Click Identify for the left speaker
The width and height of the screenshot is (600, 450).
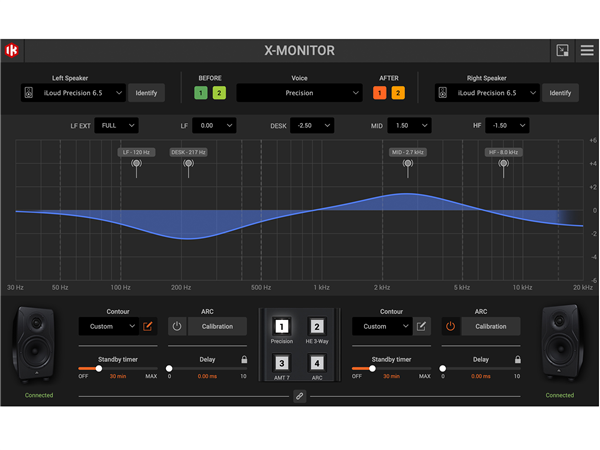pos(146,93)
